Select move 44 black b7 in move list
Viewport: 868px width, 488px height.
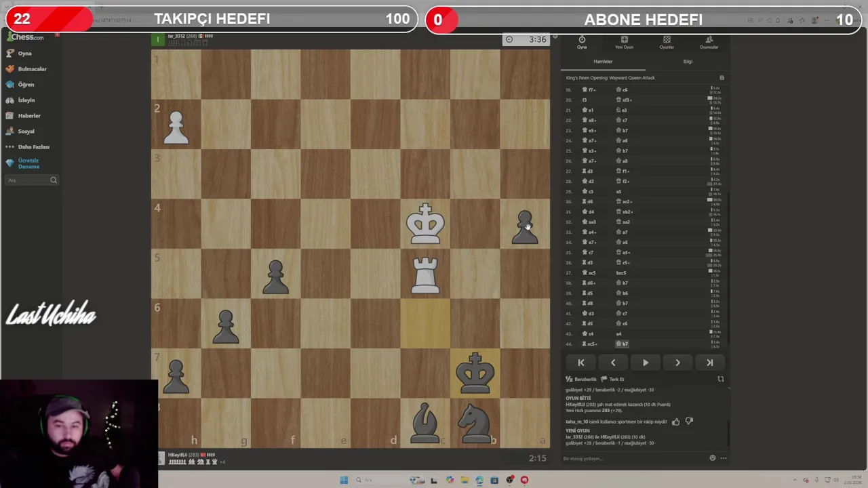622,344
